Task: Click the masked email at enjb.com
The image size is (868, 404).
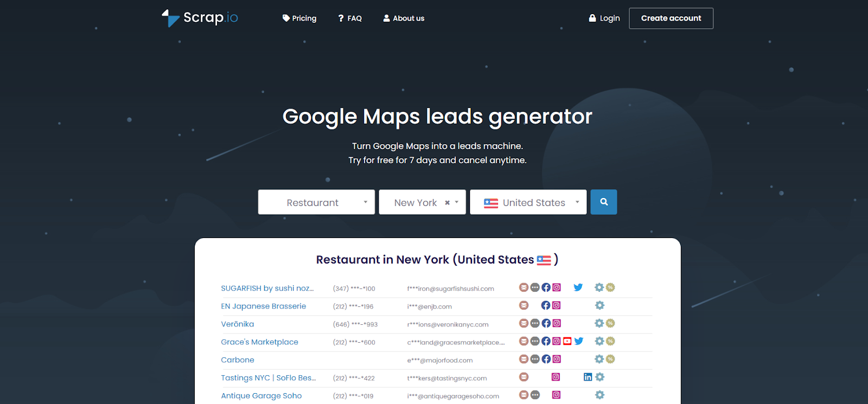Action: point(430,306)
